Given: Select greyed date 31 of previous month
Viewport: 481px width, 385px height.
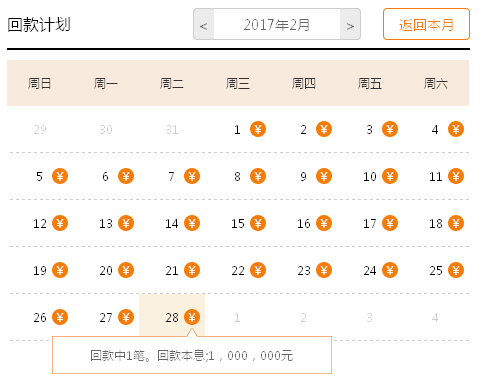Looking at the screenshot, I should click(x=172, y=130).
